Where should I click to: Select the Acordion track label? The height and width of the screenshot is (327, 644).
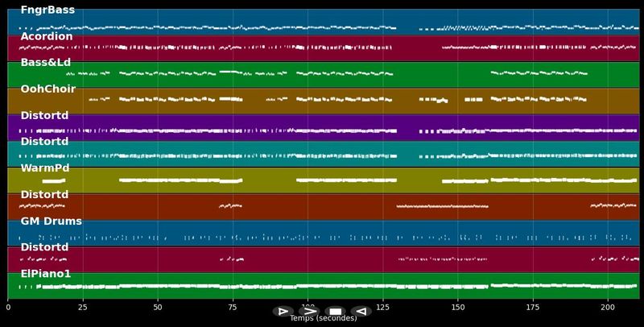click(47, 36)
